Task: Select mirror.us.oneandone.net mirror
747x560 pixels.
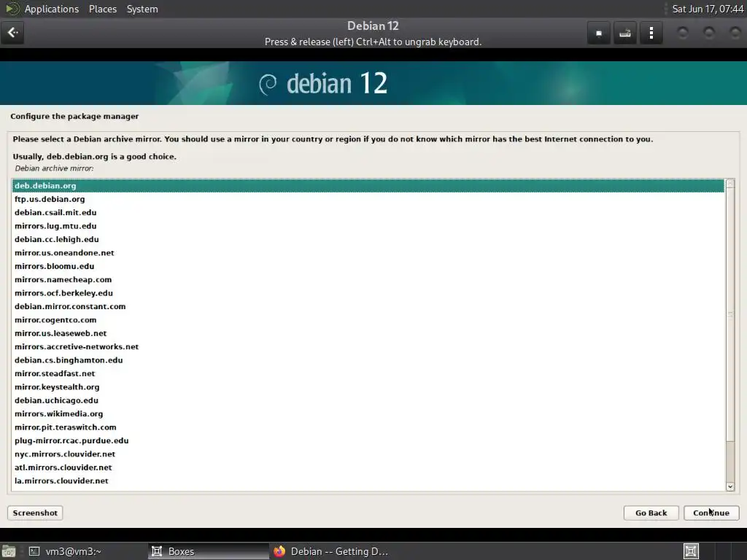Action: pyautogui.click(x=368, y=253)
